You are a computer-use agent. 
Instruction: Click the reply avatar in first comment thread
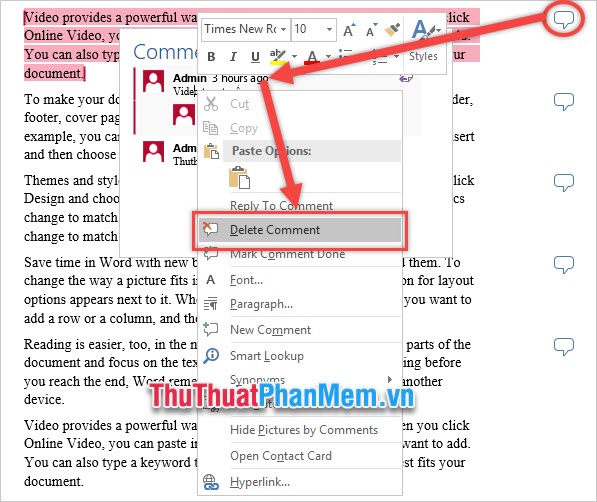click(x=184, y=114)
